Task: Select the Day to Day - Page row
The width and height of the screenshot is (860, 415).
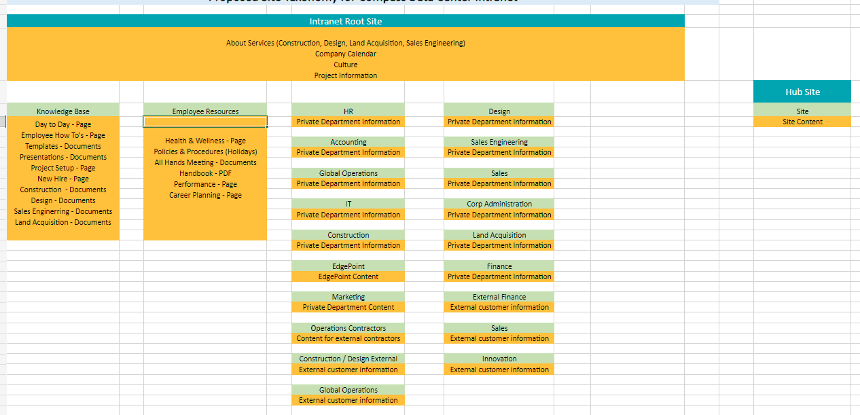Action: point(63,124)
